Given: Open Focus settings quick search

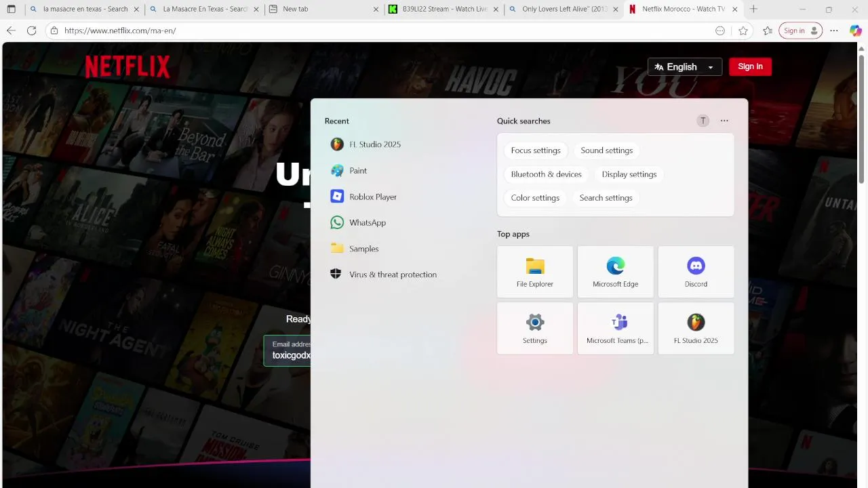Looking at the screenshot, I should coord(536,150).
